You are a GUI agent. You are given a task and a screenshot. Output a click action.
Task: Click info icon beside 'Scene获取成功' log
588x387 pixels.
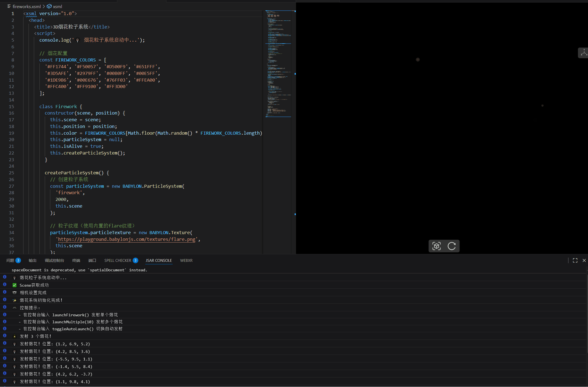coord(5,284)
